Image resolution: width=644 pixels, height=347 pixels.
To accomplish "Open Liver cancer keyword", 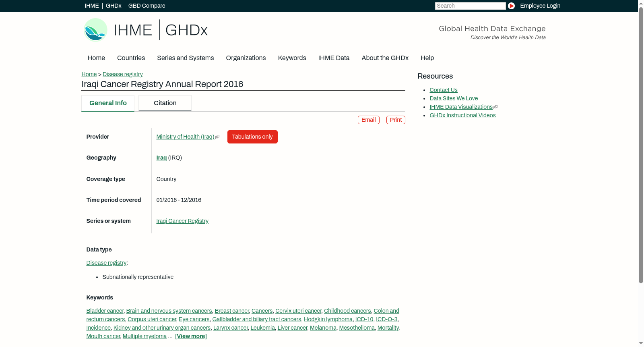I will click(x=293, y=328).
